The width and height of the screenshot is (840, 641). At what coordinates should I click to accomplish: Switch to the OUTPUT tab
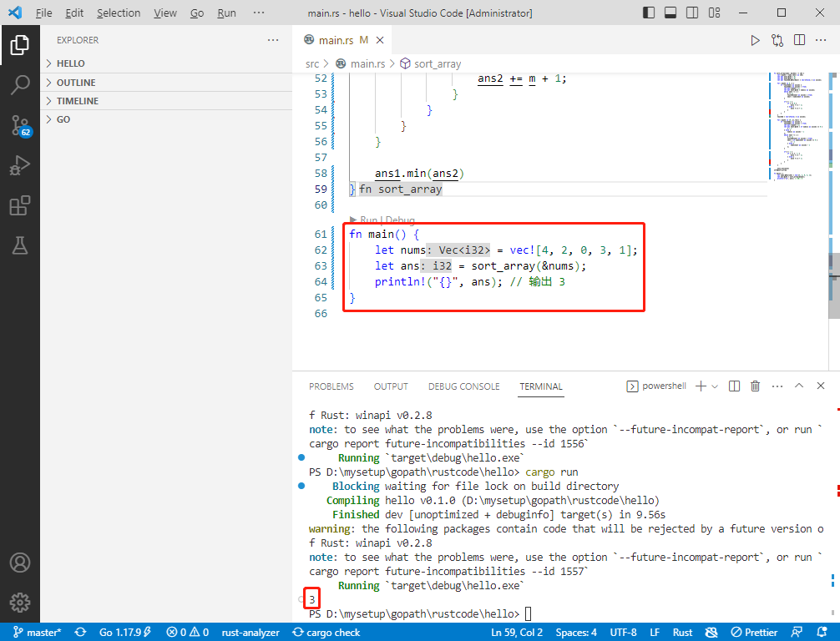tap(391, 386)
